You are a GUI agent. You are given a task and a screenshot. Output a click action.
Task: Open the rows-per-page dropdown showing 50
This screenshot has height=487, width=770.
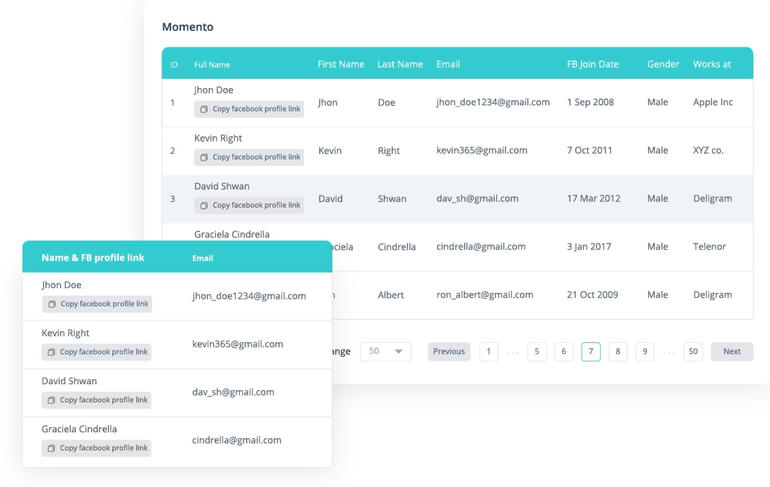[385, 352]
